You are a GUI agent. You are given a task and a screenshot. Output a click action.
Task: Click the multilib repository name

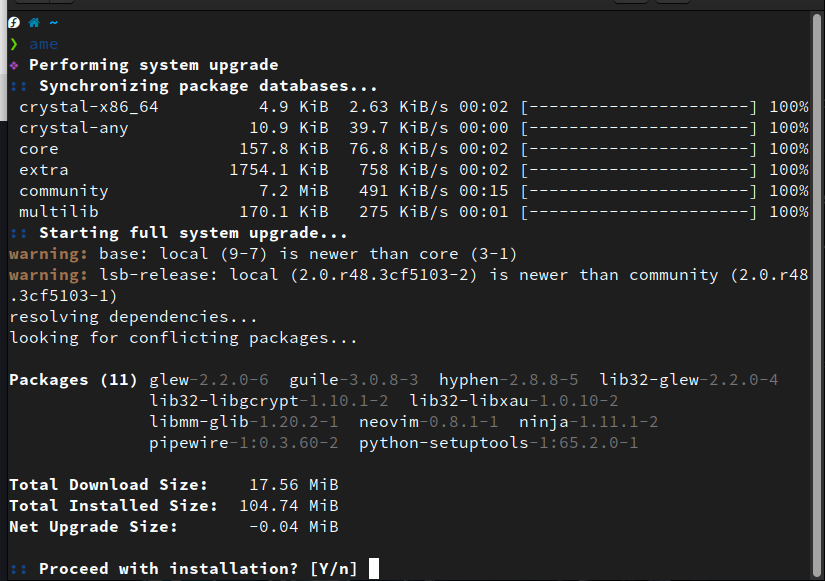(x=58, y=212)
